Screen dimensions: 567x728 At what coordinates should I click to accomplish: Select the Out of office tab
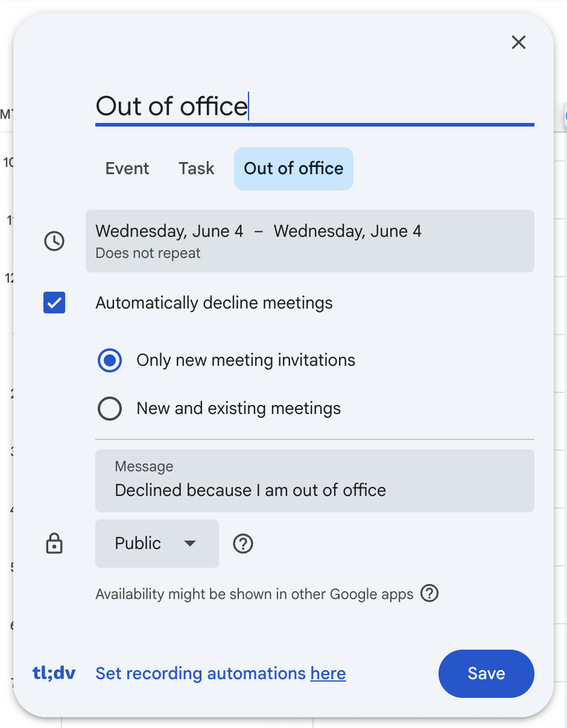click(293, 169)
